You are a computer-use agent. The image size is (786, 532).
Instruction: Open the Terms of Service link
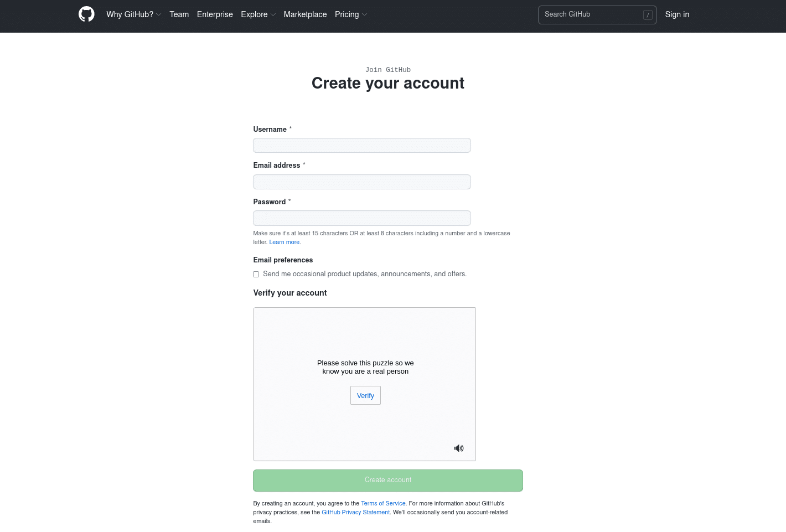383,503
